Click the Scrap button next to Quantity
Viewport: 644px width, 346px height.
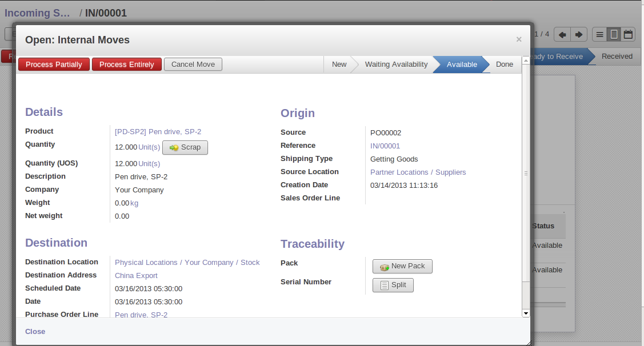coord(185,147)
